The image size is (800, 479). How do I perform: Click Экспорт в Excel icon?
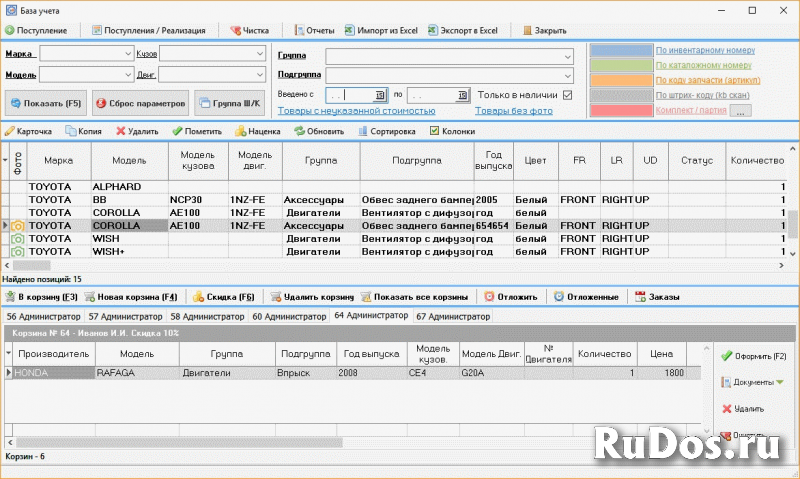point(432,31)
